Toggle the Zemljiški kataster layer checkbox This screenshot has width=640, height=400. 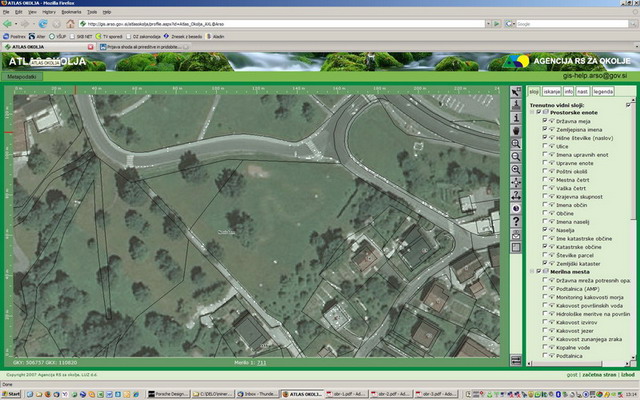(x=544, y=261)
